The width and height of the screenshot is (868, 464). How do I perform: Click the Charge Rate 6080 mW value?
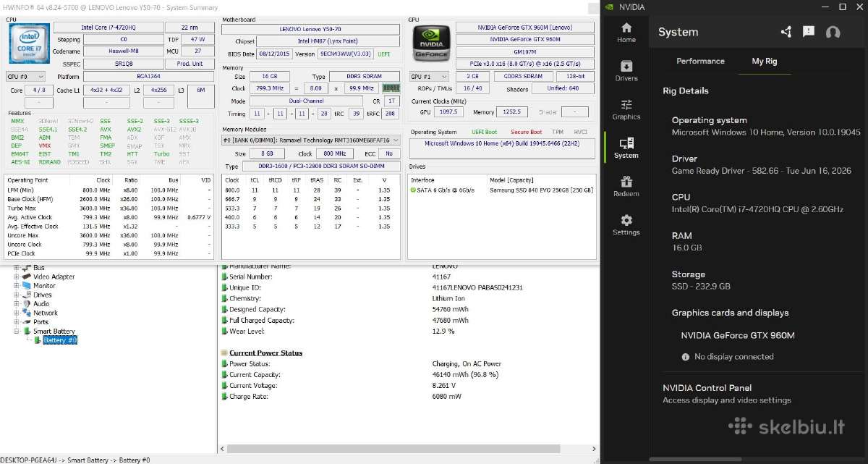(446, 396)
